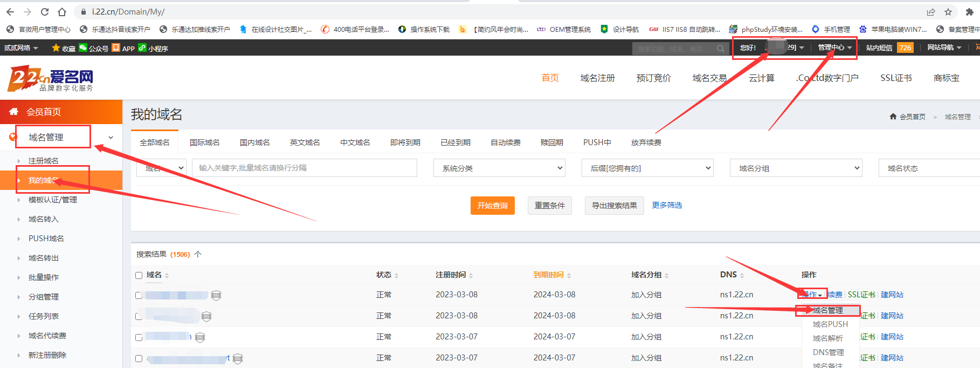The width and height of the screenshot is (980, 368).
Task: Click the 小程序 green icon
Action: (x=142, y=47)
